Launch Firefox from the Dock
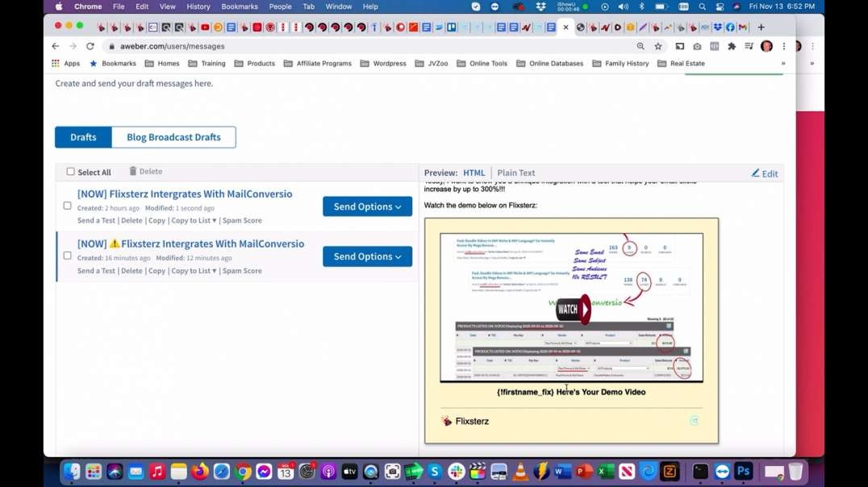The image size is (868, 487). pyautogui.click(x=200, y=472)
